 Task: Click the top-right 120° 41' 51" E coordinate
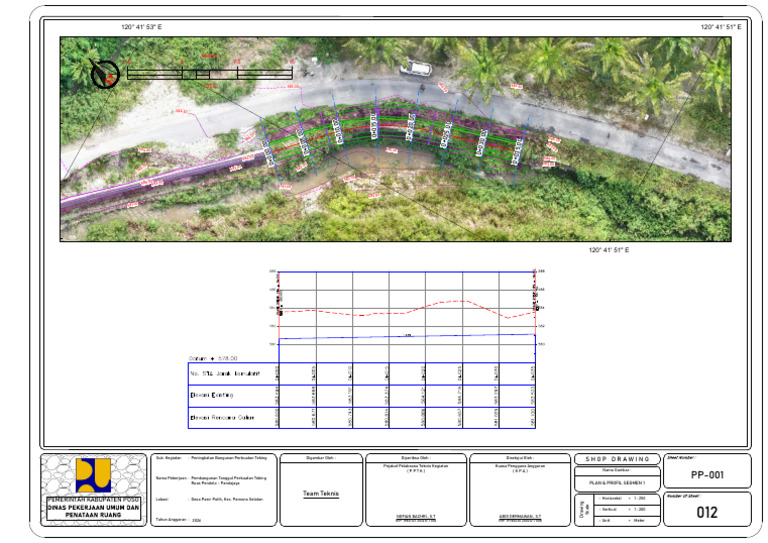point(720,27)
